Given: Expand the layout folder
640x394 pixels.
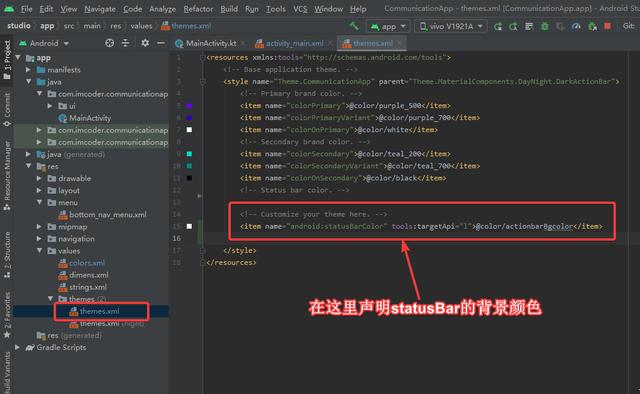Looking at the screenshot, I should 39,190.
